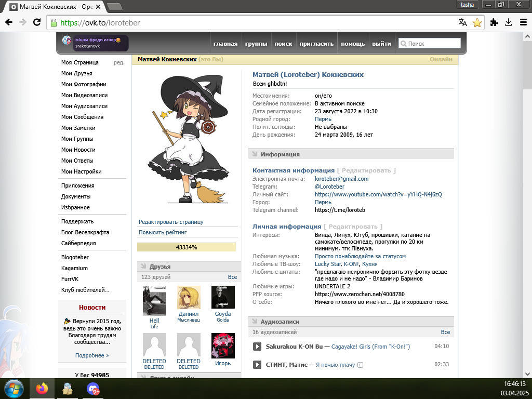Open the browser downloads arrow icon

508,22
